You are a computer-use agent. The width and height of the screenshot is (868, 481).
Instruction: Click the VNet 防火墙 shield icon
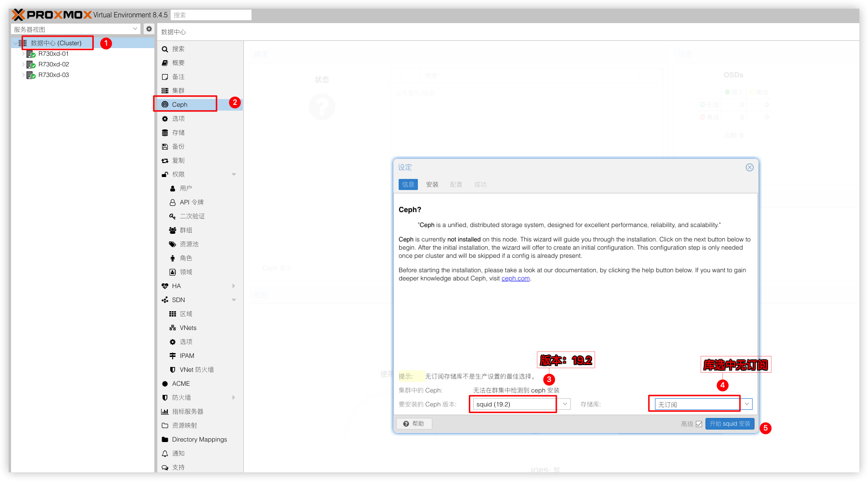[173, 370]
